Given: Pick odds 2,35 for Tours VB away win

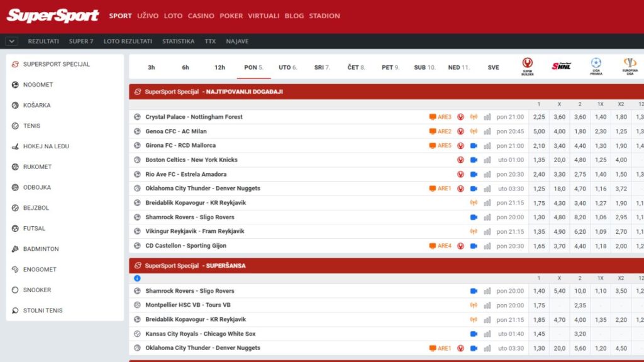Looking at the screenshot, I should pos(580,305).
